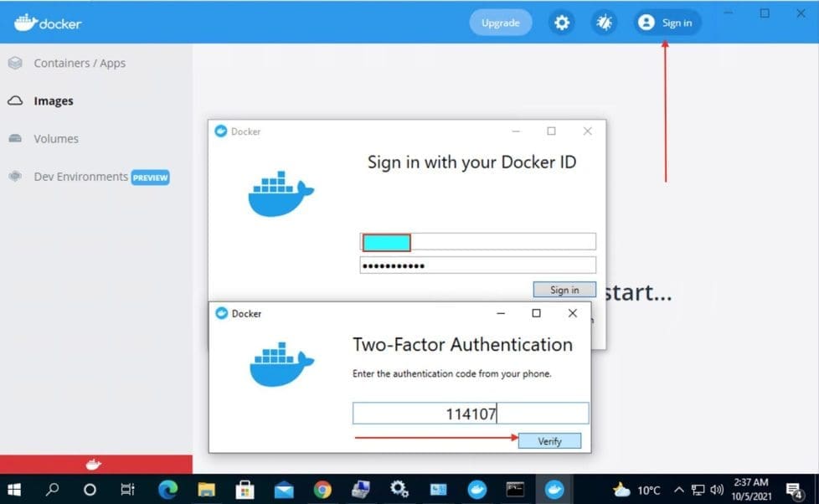This screenshot has width=819, height=504.
Task: Close the Two-Factor Authentication dialog
Action: (572, 313)
